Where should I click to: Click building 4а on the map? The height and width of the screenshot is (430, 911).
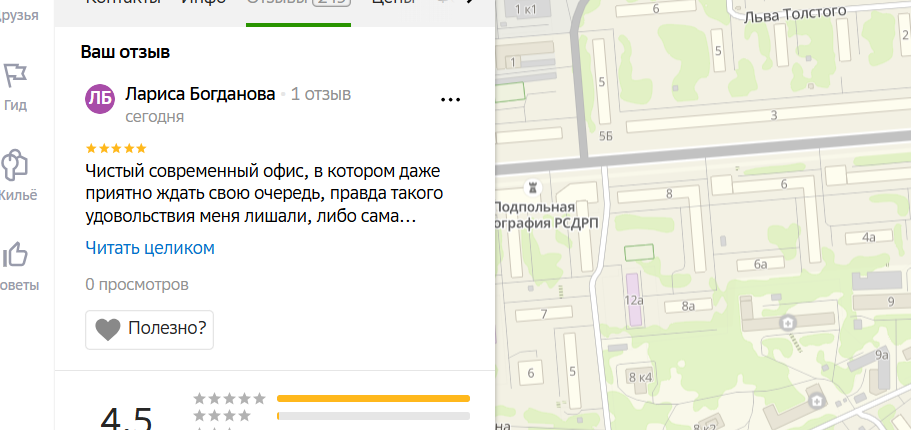point(869,237)
